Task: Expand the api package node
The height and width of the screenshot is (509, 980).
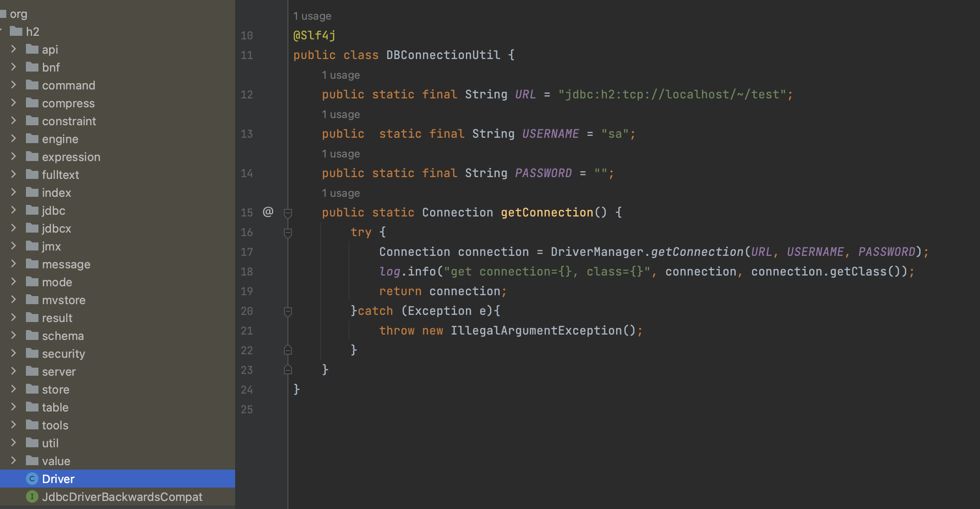Action: click(x=13, y=49)
